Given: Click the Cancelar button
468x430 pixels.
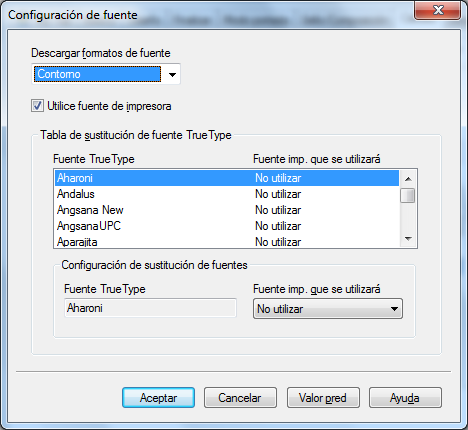Looking at the screenshot, I should [240, 398].
